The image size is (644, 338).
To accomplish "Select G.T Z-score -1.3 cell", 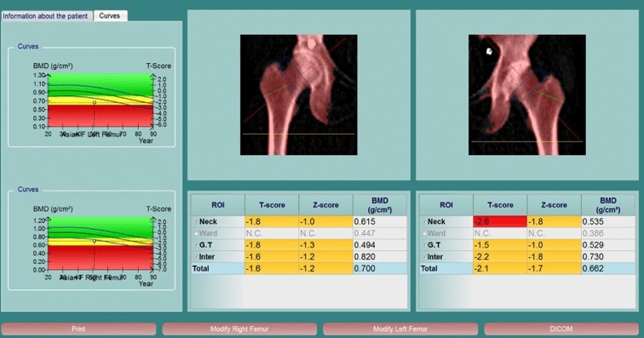I will [325, 245].
